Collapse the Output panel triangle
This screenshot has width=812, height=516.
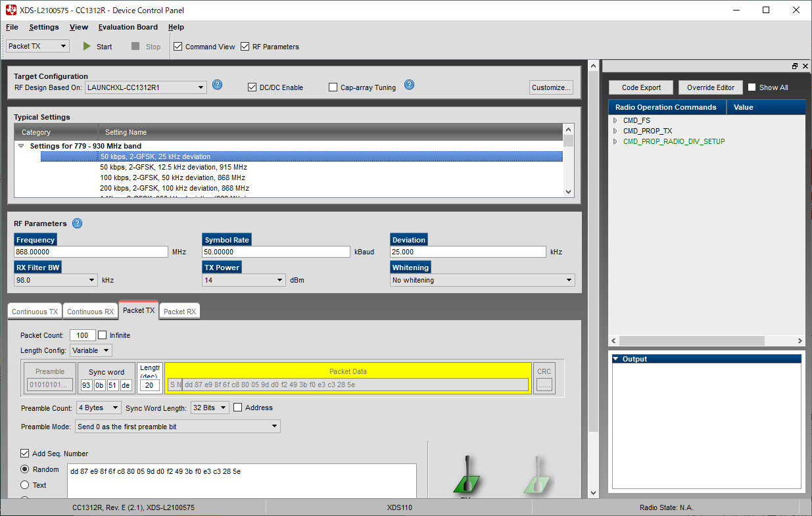click(616, 359)
